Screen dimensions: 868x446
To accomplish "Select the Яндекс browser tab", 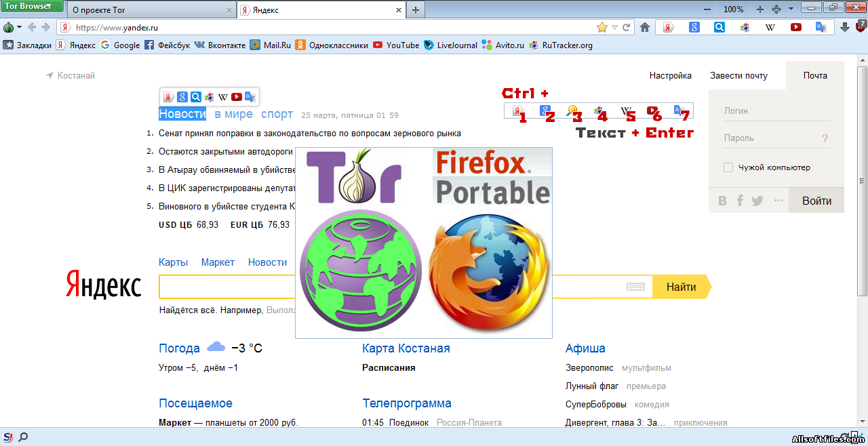I will click(321, 10).
